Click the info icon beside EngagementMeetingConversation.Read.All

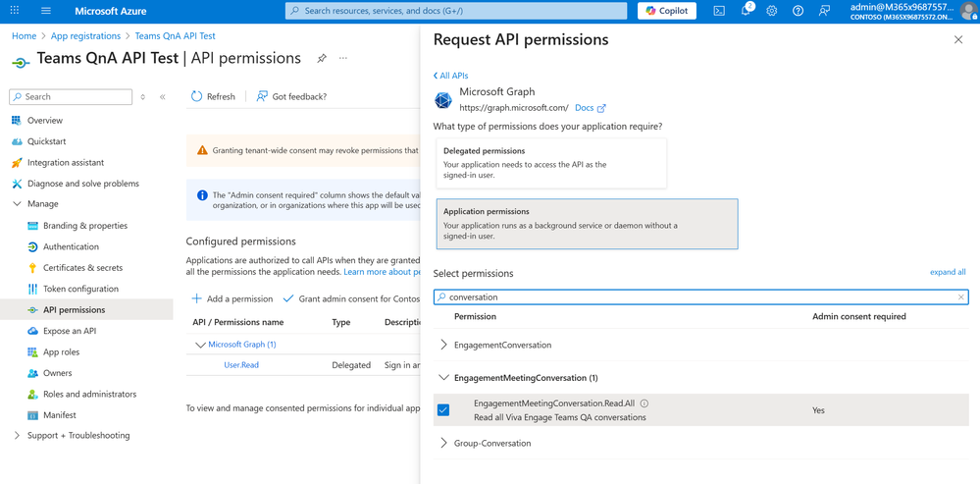645,403
